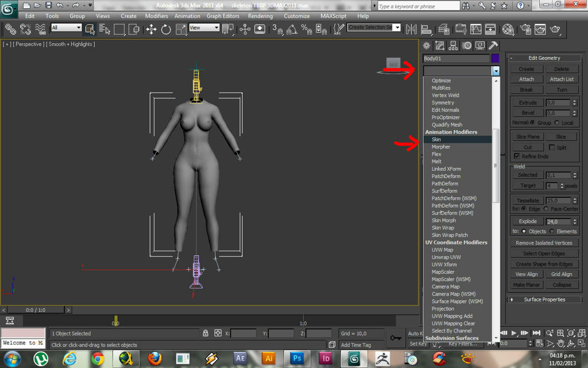Open the Render Setup teapot icon
Screen dimensions: 588x368
point(525,29)
